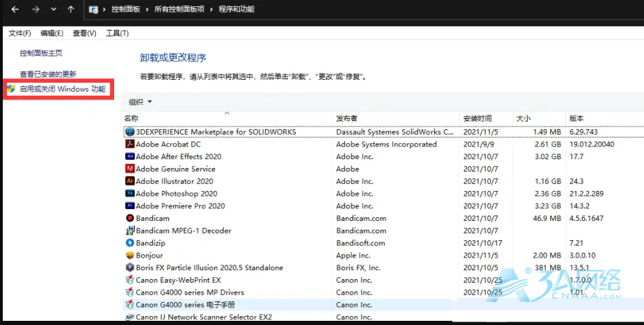
Task: Go up one level arrow
Action: [71, 9]
